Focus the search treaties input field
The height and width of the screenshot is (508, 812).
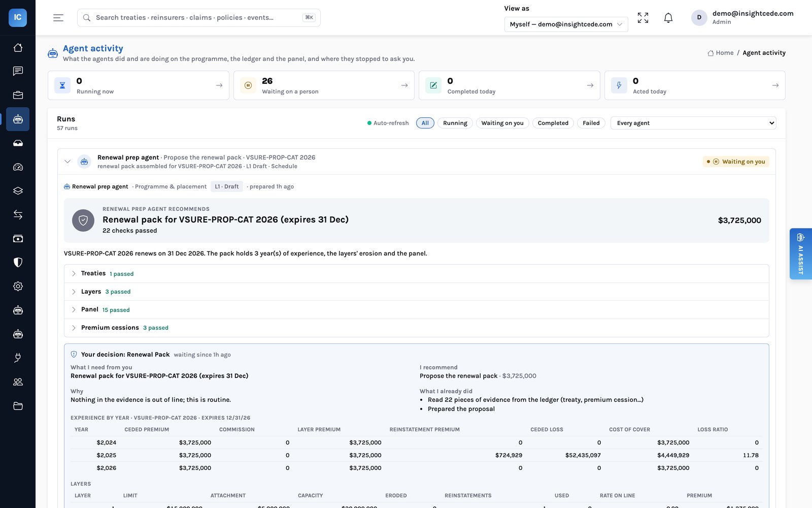click(x=199, y=18)
